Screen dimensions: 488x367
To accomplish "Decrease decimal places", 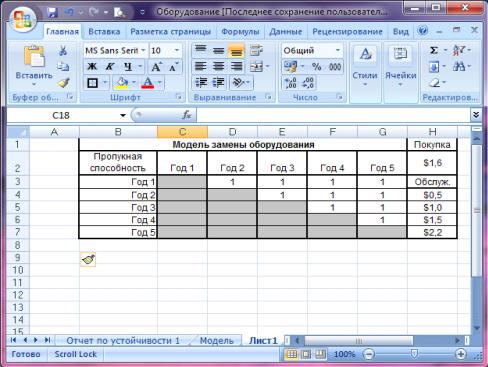I will [308, 83].
